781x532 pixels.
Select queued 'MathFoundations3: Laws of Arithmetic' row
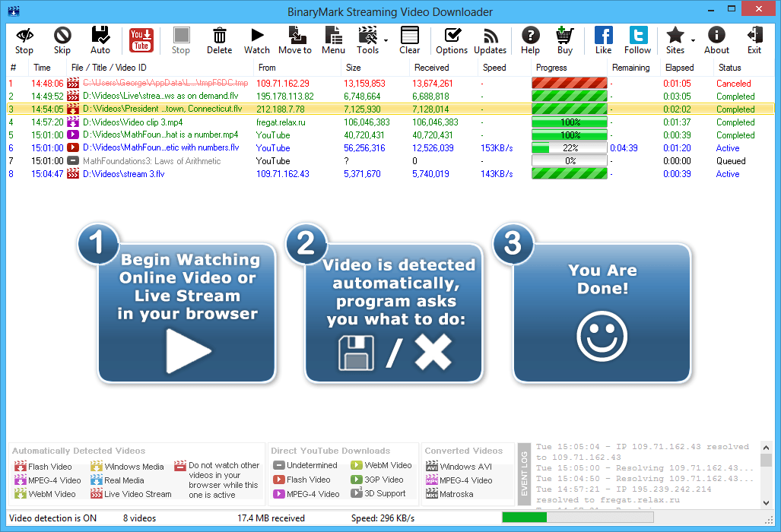391,161
